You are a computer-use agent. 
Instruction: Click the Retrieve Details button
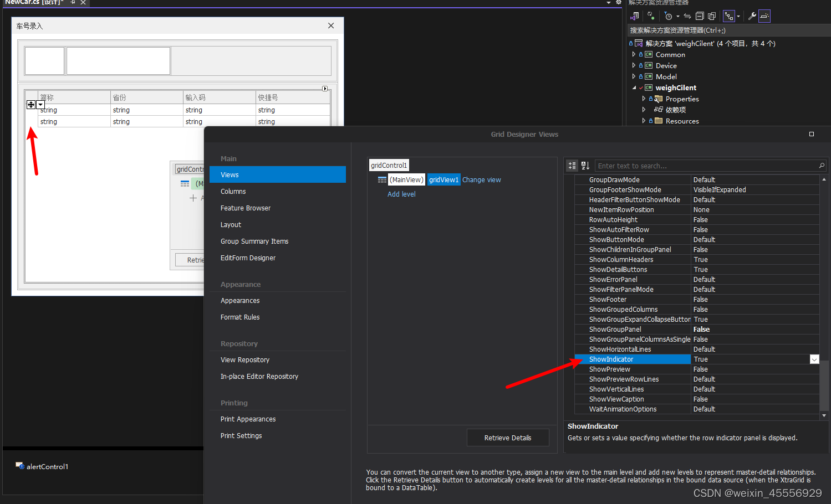click(507, 438)
